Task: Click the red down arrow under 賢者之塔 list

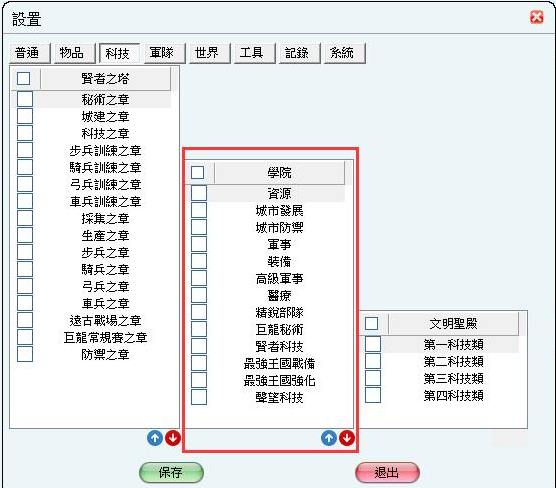Action: pos(173,438)
